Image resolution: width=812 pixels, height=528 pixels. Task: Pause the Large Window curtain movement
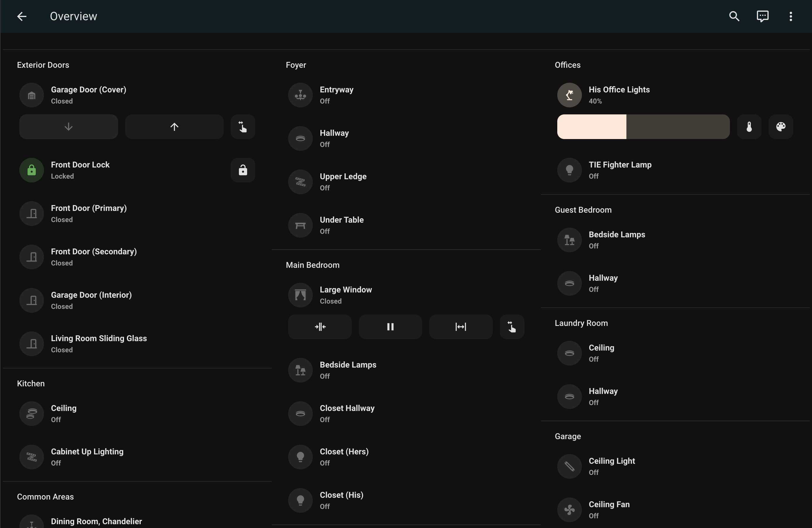(x=390, y=327)
